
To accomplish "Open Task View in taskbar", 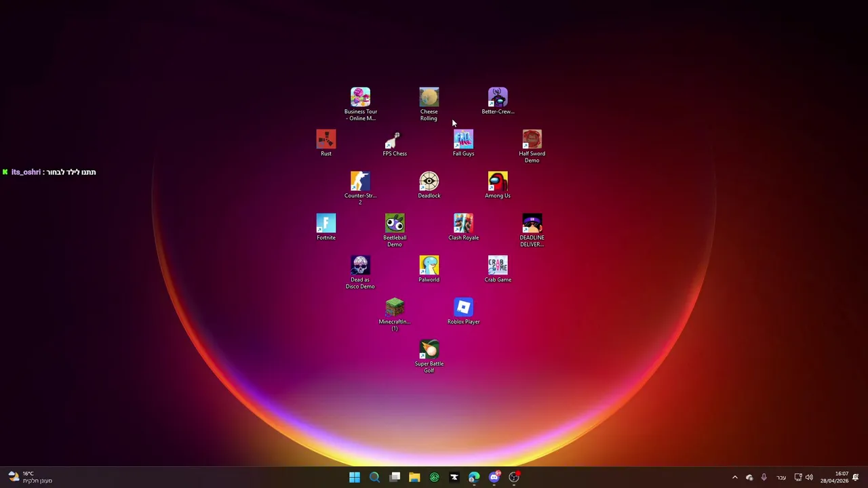I will click(x=395, y=477).
